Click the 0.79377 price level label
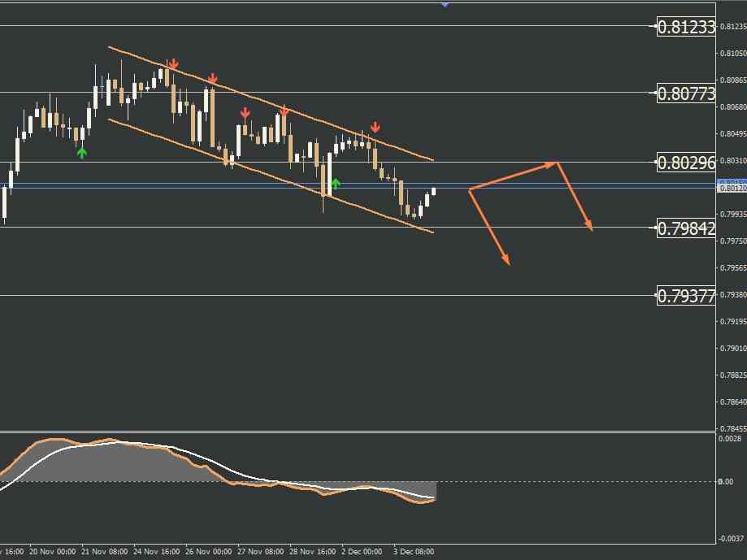 tap(686, 296)
